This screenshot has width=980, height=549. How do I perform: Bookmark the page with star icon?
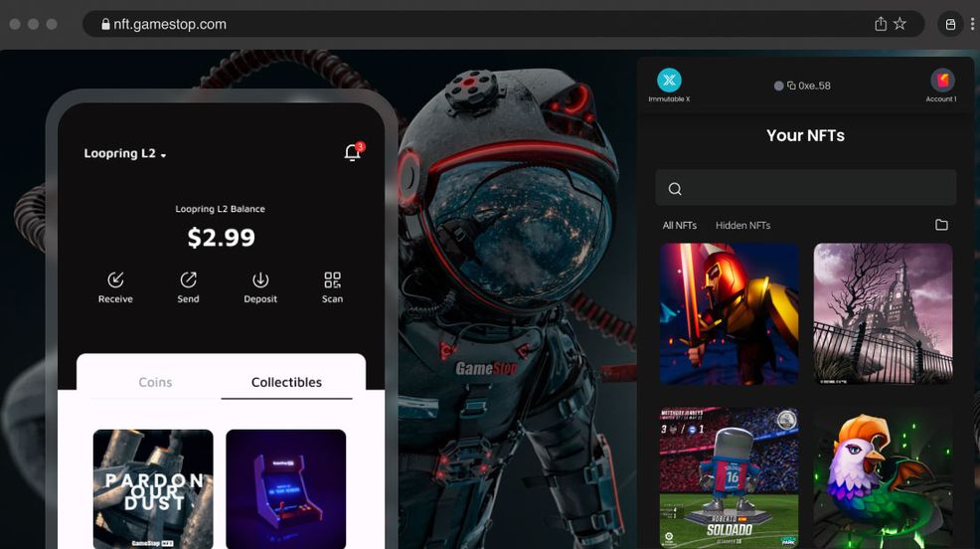899,24
